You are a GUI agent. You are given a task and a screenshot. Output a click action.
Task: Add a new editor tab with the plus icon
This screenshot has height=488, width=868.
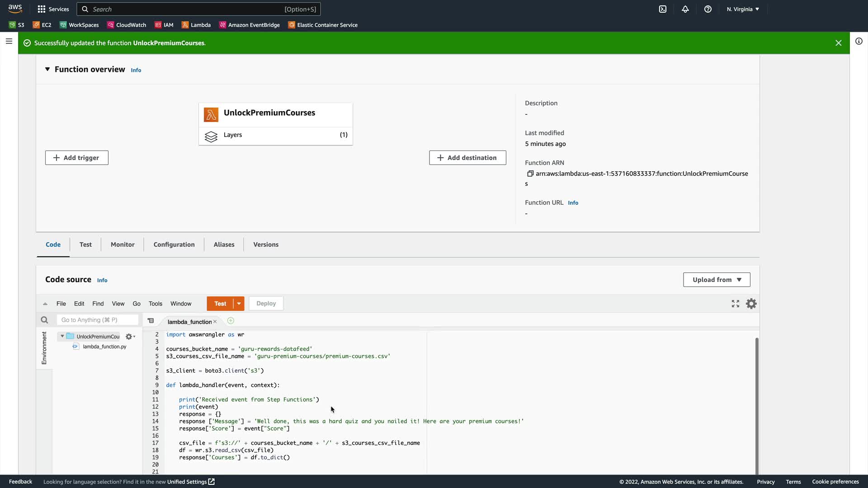231,321
